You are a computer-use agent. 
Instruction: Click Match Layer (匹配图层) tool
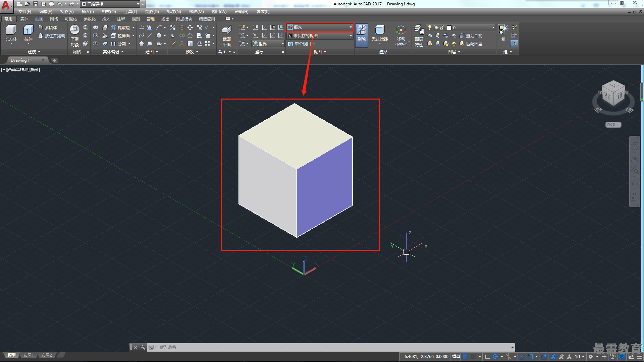[x=471, y=44]
